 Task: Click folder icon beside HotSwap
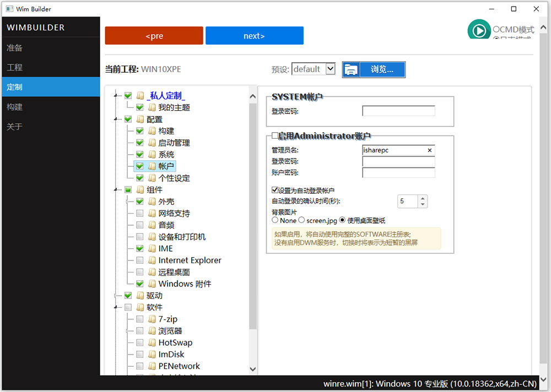coord(152,342)
